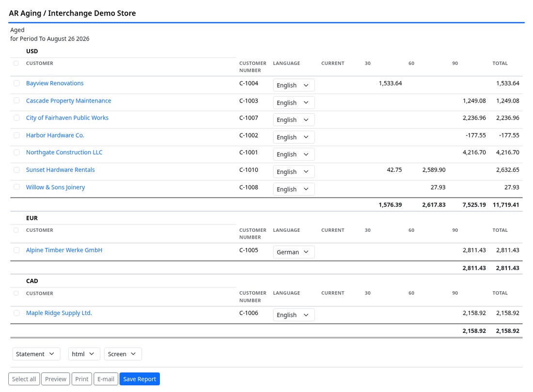Click the CAD currency heading
This screenshot has width=533, height=392.
pos(32,281)
